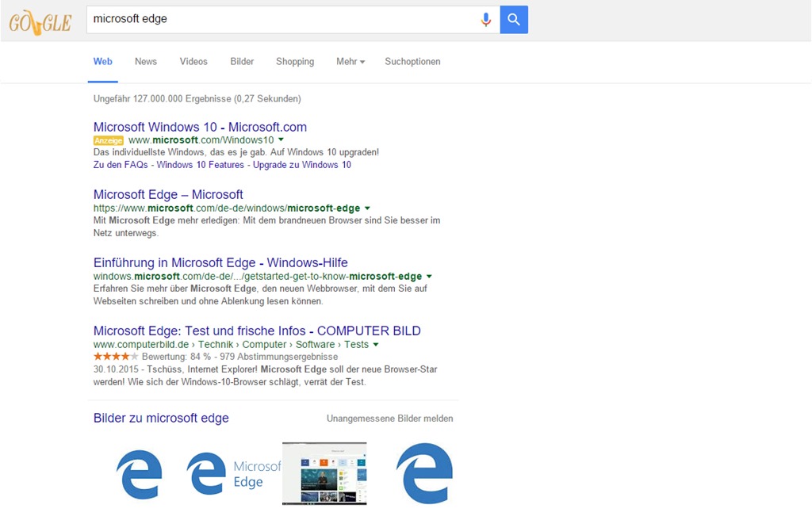Open Edge browser screenshot thumbnail
Image resolution: width=812 pixels, height=520 pixels.
coord(324,473)
